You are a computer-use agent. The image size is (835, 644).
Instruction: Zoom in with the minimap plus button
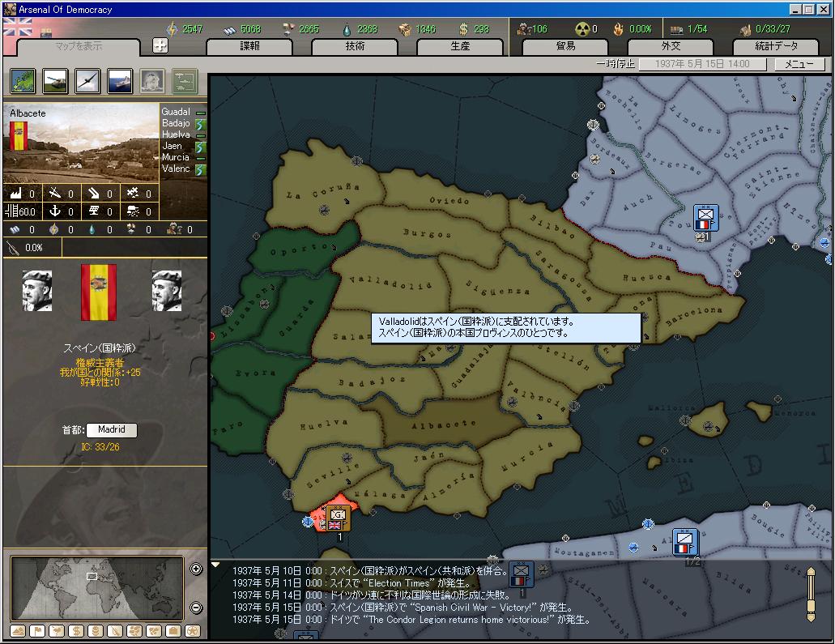pos(196,569)
